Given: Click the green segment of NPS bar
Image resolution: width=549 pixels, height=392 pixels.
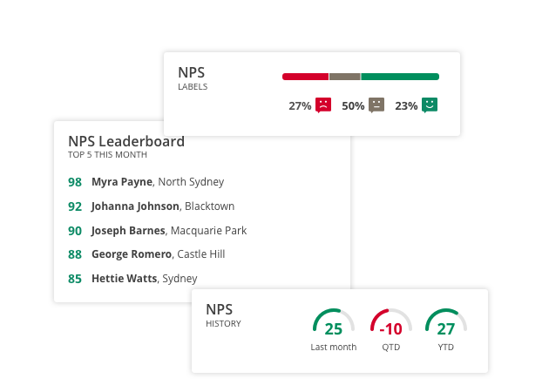Looking at the screenshot, I should point(400,77).
